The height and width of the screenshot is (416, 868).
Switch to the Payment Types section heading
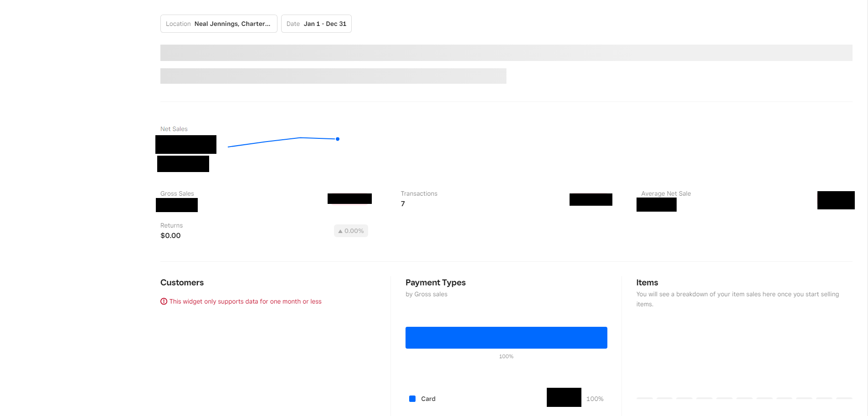pos(436,283)
